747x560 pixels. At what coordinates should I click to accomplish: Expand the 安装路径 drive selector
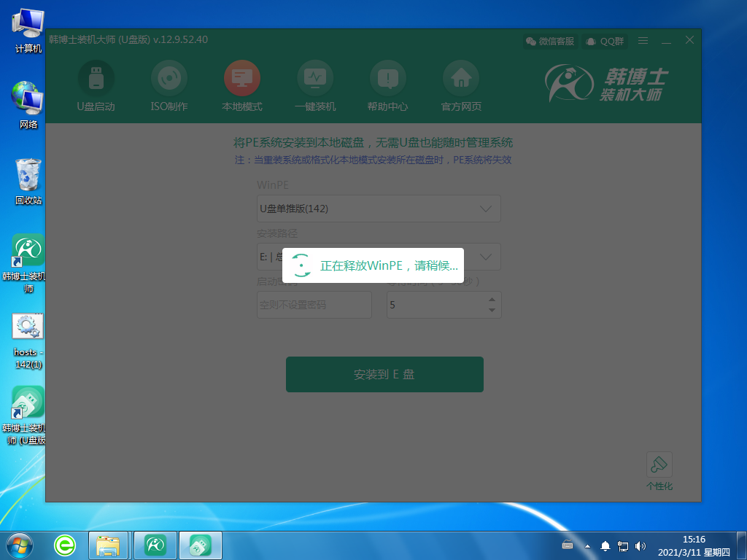tap(485, 257)
